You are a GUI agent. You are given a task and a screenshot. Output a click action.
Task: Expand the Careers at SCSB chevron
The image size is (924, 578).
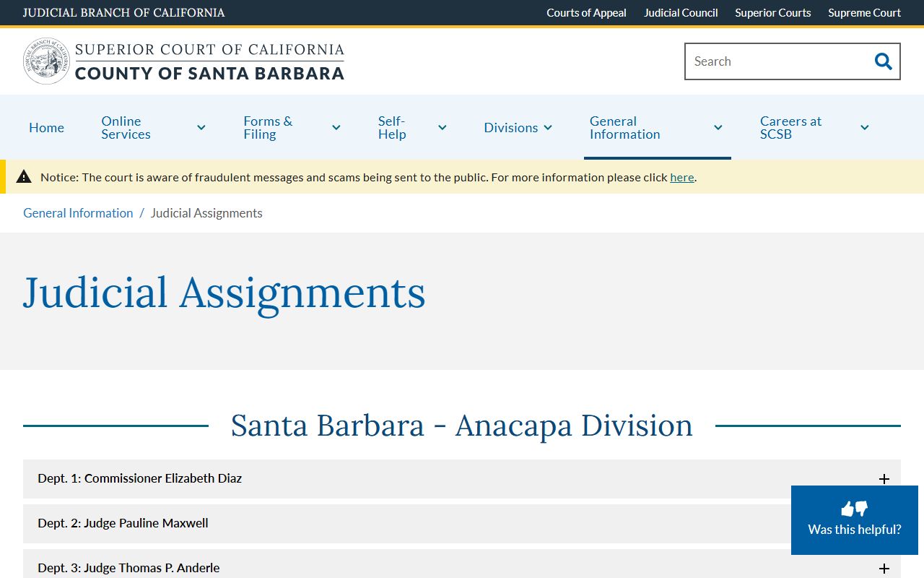tap(865, 128)
